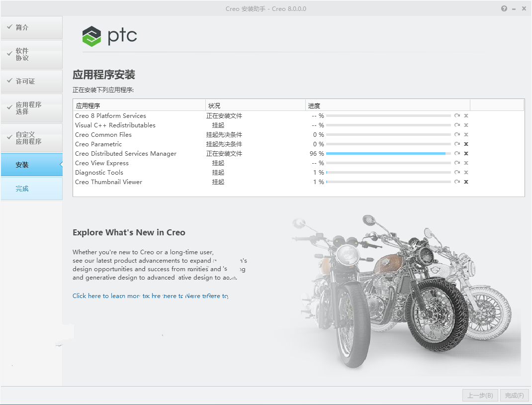Click retry icon for Creo View Express
Viewport: 532px width, 405px height.
[x=457, y=163]
